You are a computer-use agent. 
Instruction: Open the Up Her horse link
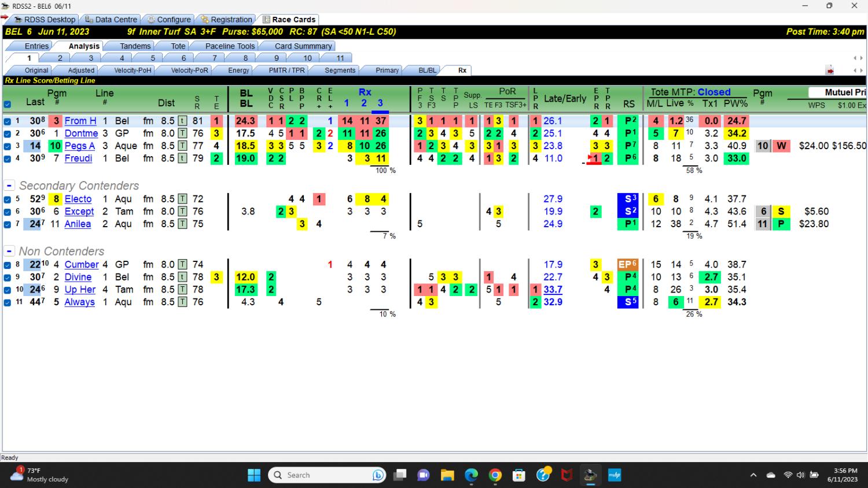coord(80,290)
